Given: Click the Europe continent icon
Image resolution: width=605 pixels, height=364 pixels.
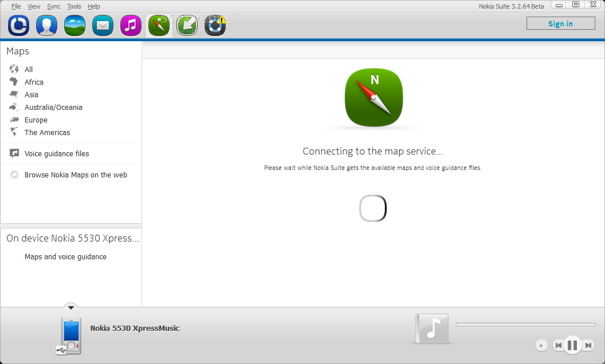Looking at the screenshot, I should click(14, 120).
